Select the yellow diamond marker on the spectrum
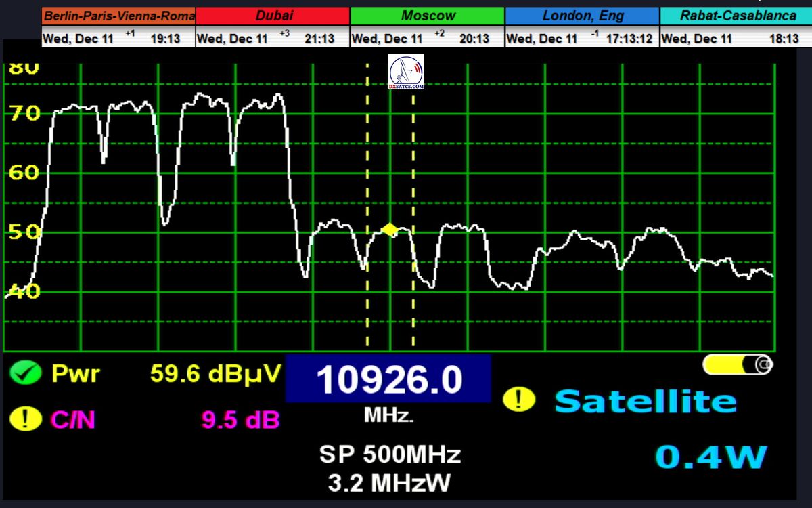Screen dimensions: 812x508 click(x=390, y=230)
